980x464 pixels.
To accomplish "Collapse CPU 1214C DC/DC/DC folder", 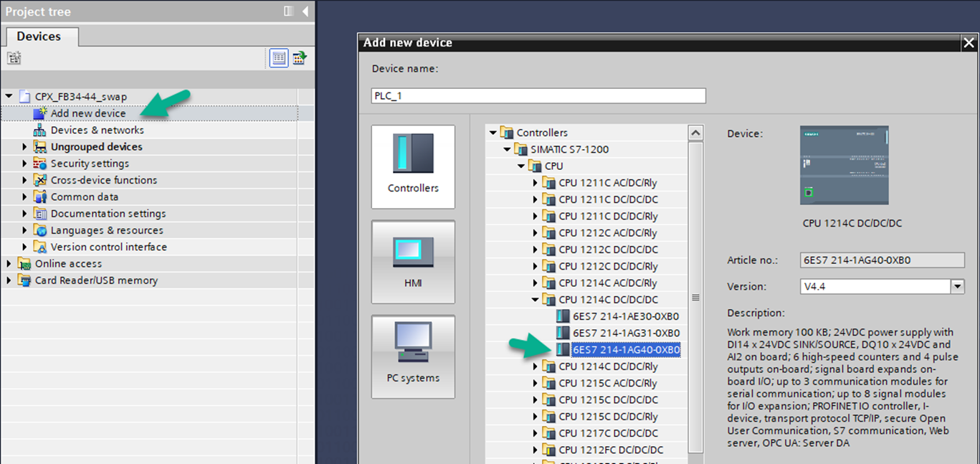I will click(x=535, y=300).
